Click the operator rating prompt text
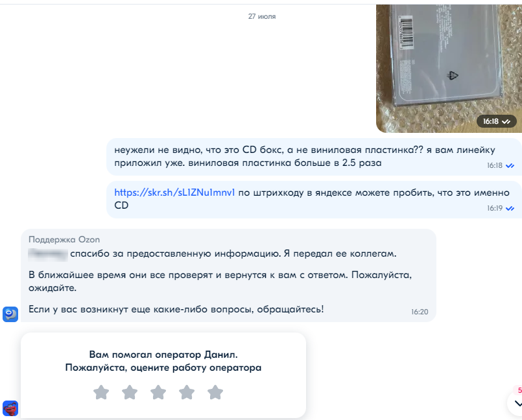Viewport: 522px width, 420px height. [x=163, y=361]
